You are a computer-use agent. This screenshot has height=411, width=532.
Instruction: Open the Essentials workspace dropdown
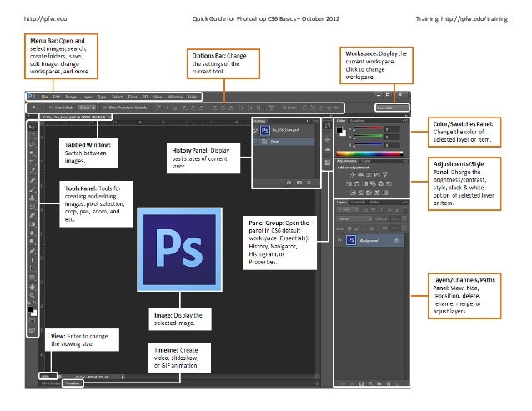[392, 108]
